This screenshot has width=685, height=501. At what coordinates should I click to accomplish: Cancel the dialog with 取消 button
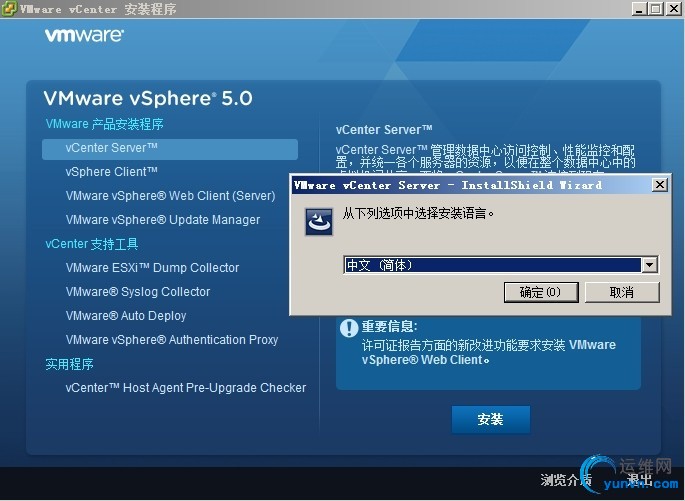tap(622, 292)
